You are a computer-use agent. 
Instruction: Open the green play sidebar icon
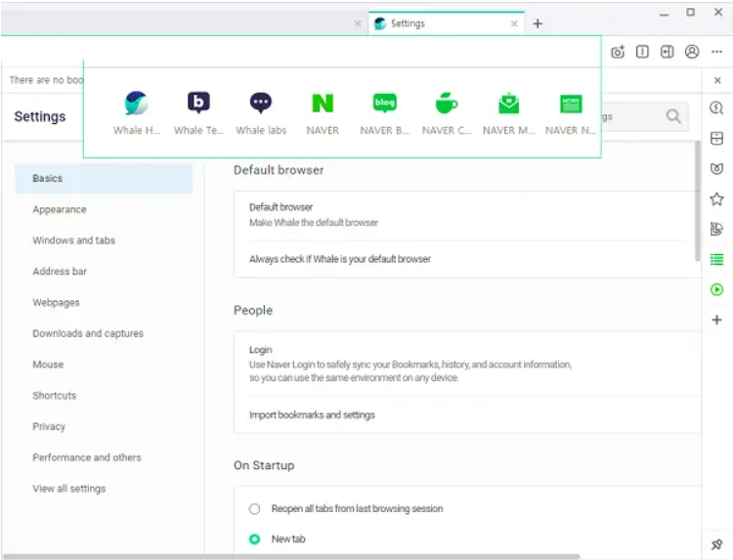pos(716,290)
